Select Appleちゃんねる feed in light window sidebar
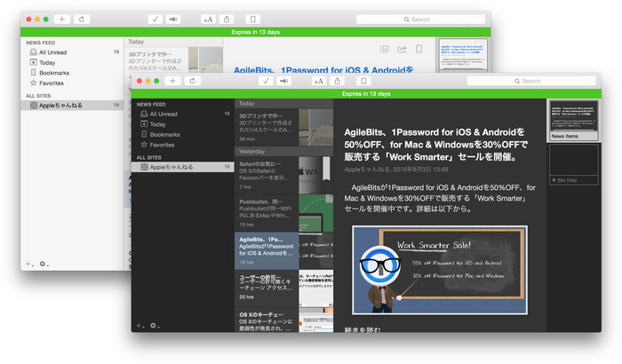622x364 pixels. click(x=72, y=105)
